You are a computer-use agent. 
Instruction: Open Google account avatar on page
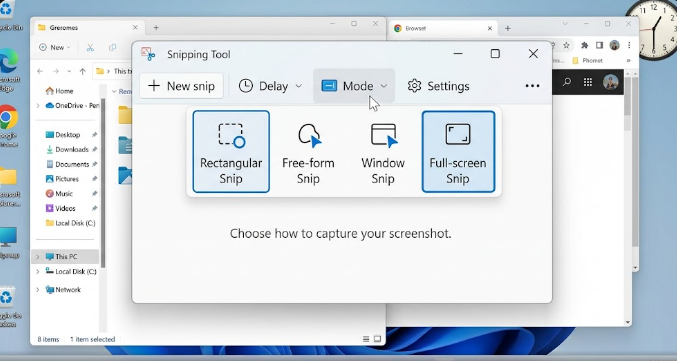[x=611, y=82]
